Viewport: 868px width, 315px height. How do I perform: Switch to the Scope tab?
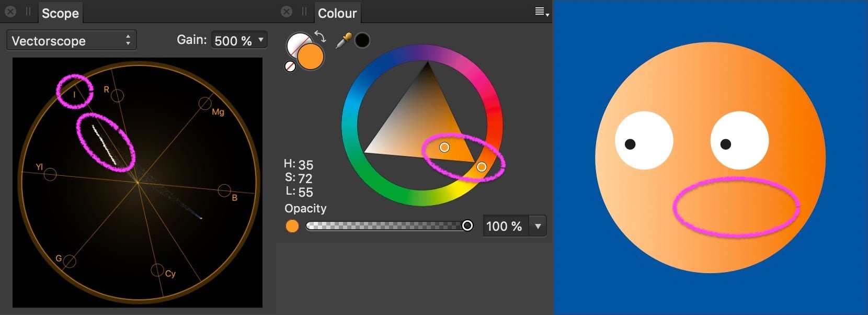[60, 13]
